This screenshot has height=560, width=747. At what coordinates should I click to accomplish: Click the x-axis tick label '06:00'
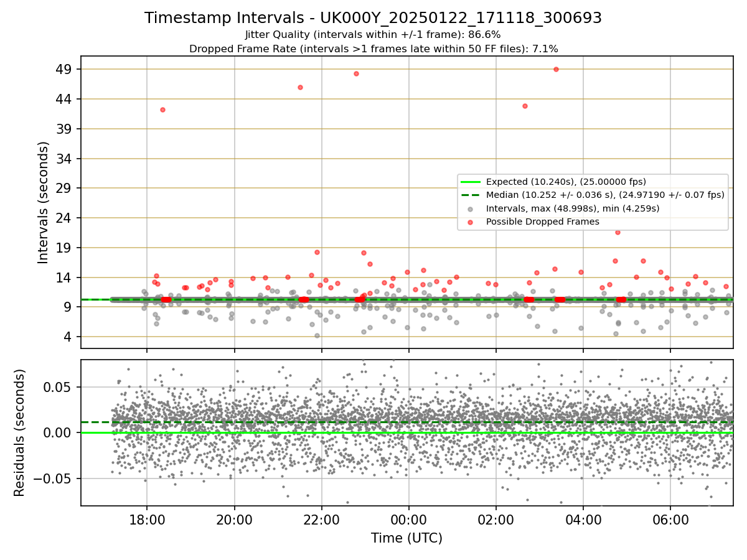670,520
